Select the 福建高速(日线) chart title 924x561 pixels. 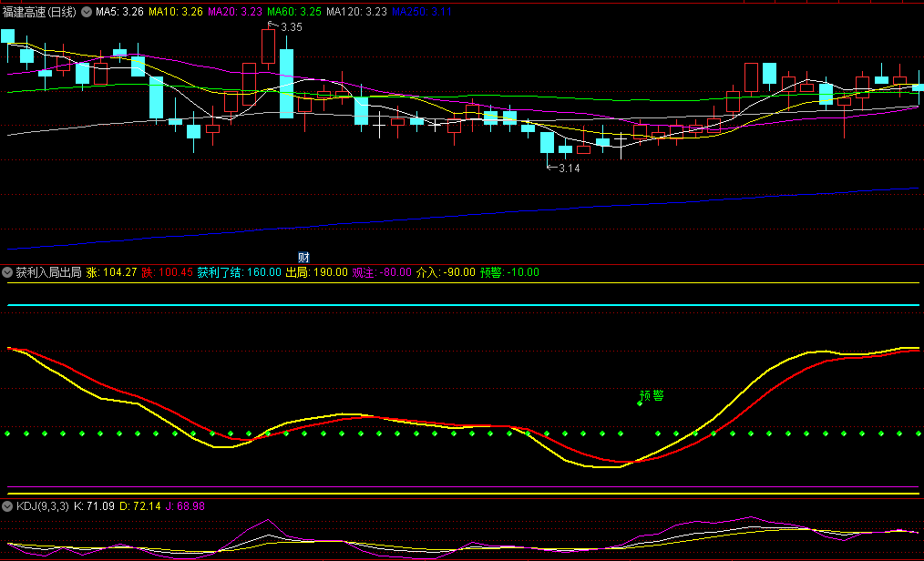click(x=39, y=12)
